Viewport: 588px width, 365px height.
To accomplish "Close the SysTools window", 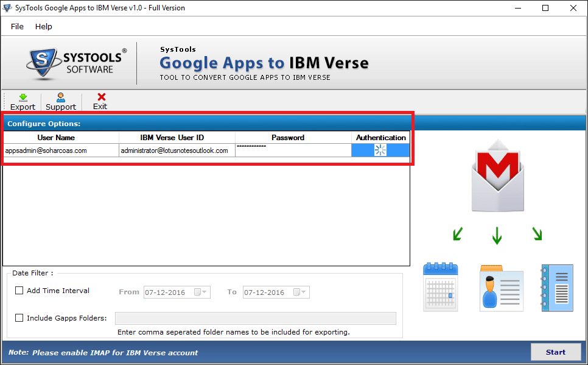I will pos(573,8).
